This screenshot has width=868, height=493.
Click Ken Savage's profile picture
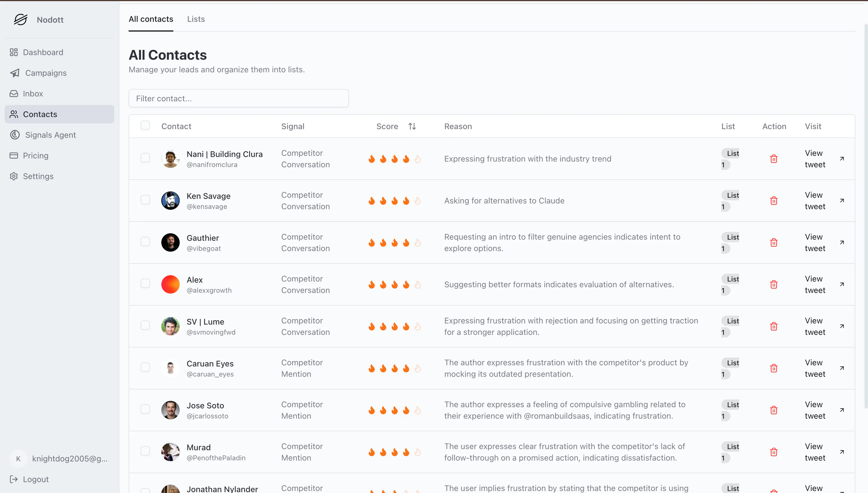pos(170,201)
